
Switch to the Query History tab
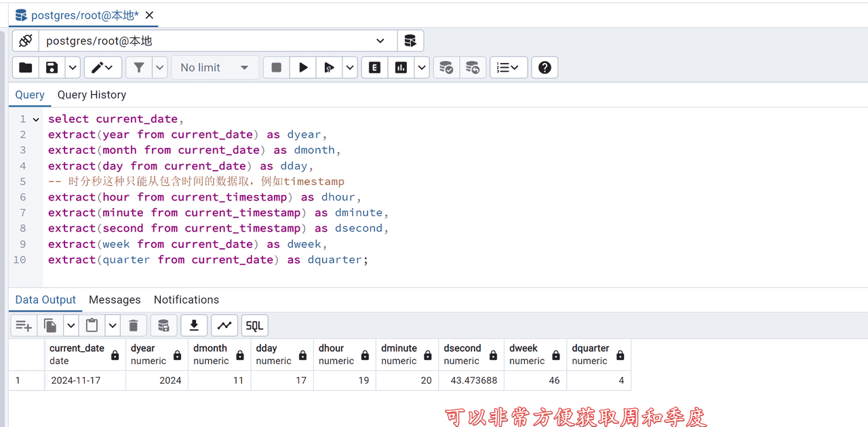click(x=92, y=95)
